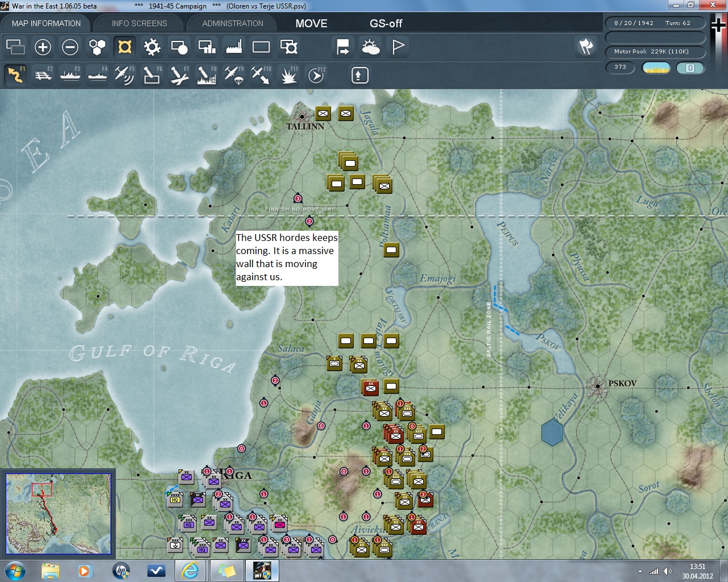This screenshot has width=728, height=582.
Task: Expand the Administration tab
Action: (233, 23)
